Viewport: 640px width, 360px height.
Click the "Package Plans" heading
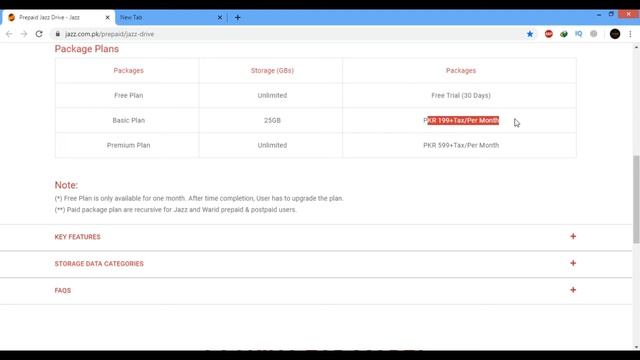[87, 49]
